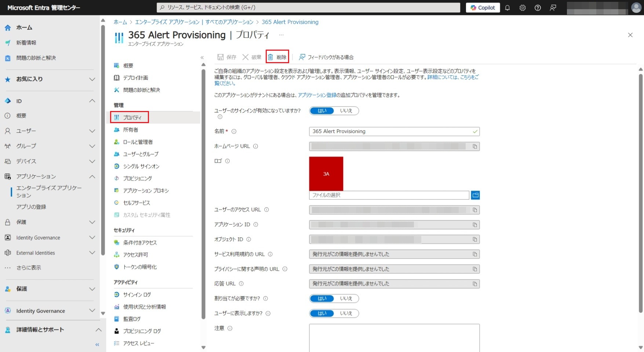
Task: Expand the ユーザー section in left navigation
Action: click(x=92, y=131)
